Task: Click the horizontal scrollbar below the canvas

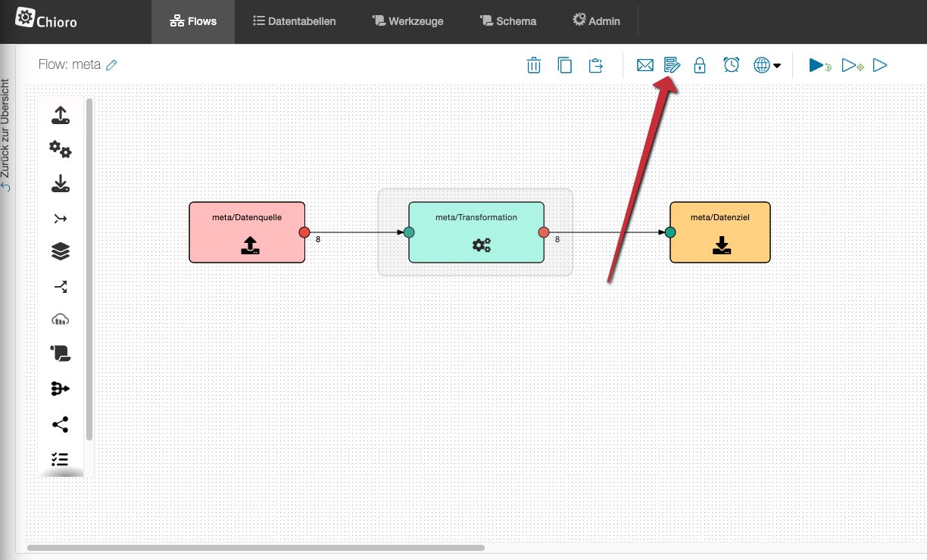Action: [x=256, y=547]
